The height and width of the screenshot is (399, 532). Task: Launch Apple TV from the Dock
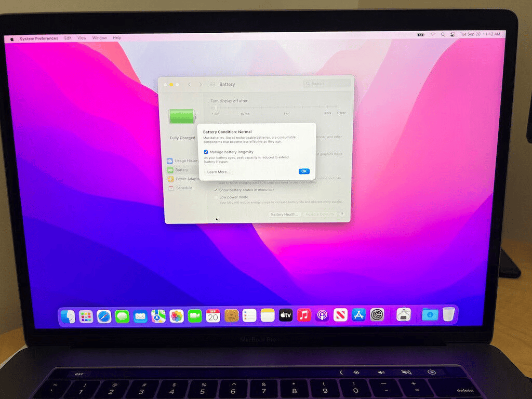(286, 315)
